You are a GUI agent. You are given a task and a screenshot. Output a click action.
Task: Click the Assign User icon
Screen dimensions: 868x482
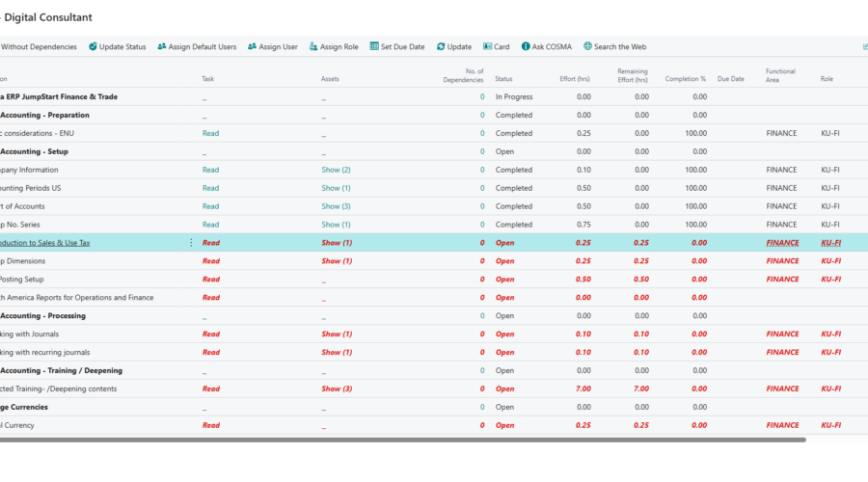pyautogui.click(x=252, y=46)
